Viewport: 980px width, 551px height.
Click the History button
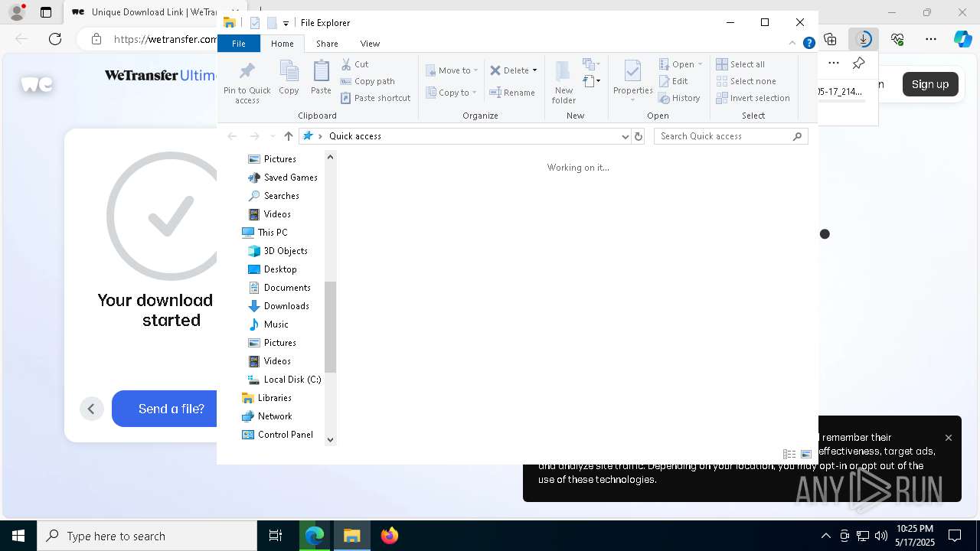(x=679, y=98)
